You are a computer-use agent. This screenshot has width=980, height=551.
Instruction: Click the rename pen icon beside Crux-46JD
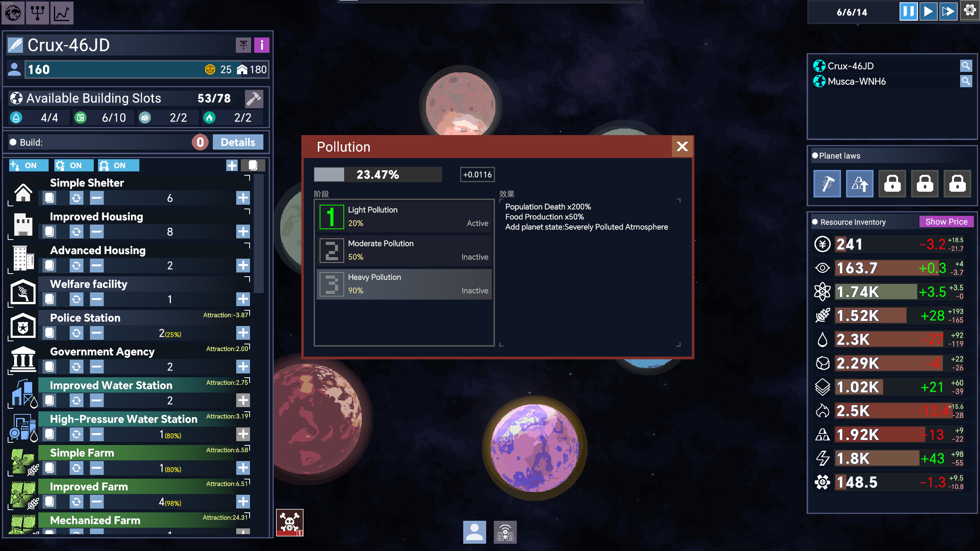pos(15,45)
